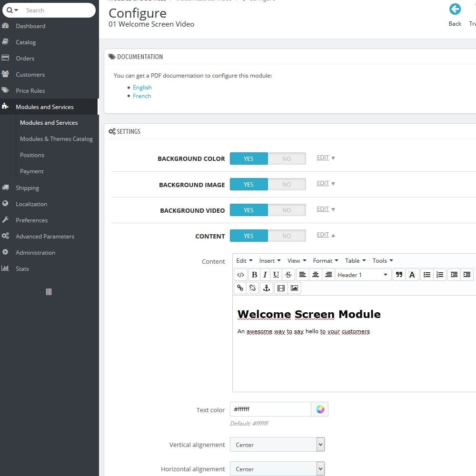Click the Back arrow icon
Image resolution: width=476 pixels, height=476 pixels.
[x=455, y=9]
